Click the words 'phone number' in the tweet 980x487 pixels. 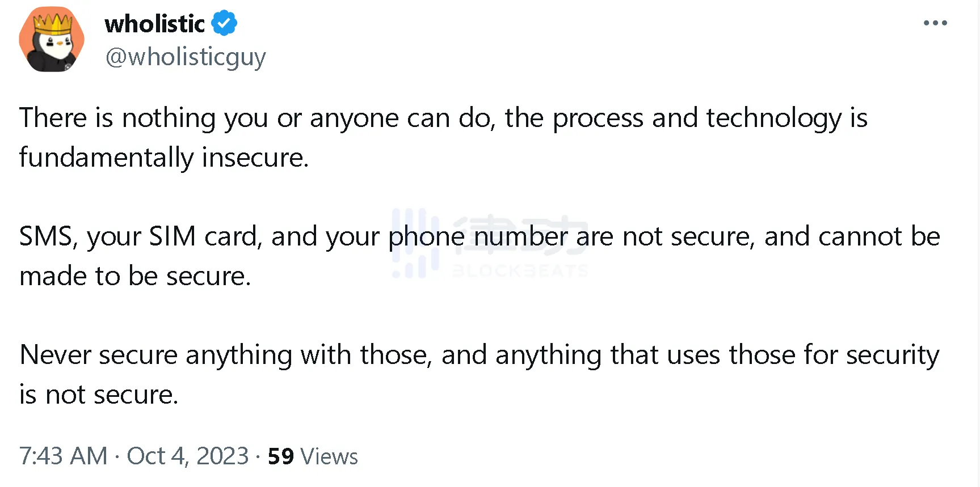click(x=478, y=236)
